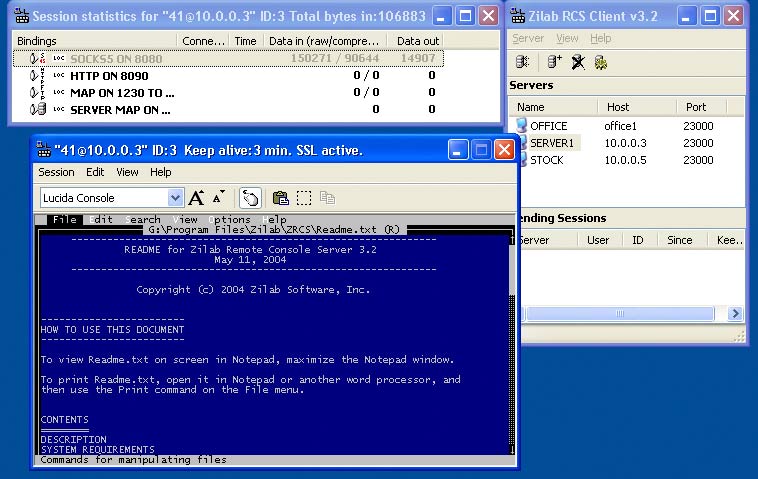Sort servers by the Host column header
This screenshot has width=758, height=479.
tap(637, 107)
